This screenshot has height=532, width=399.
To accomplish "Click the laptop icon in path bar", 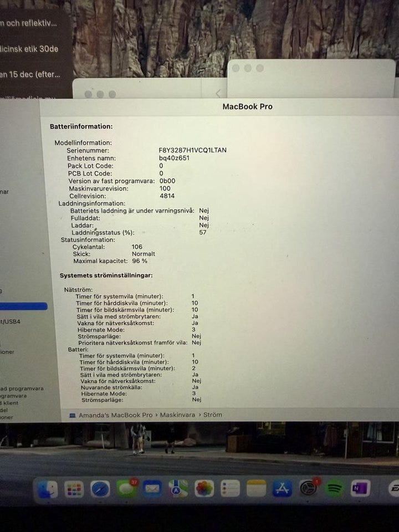I will (x=72, y=415).
